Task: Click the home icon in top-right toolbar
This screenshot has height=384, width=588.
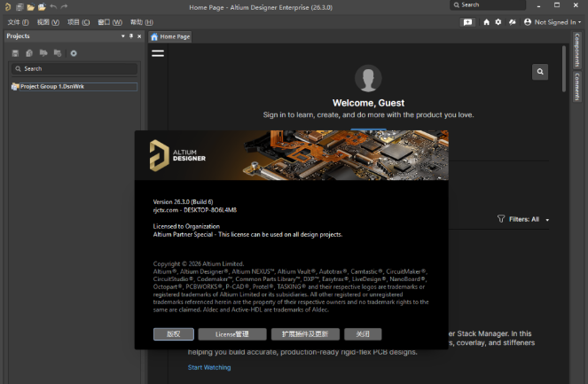Action: tap(486, 21)
